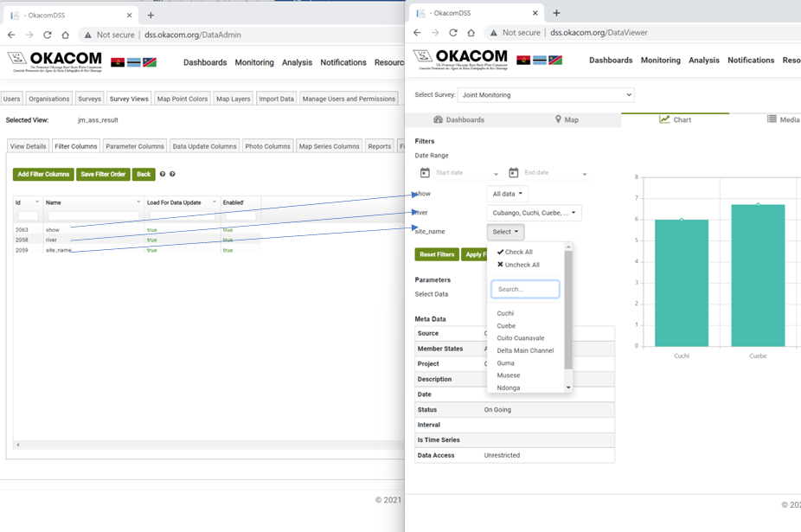801x532 pixels.
Task: Click second help question icon beside Back button
Action: [x=172, y=174]
